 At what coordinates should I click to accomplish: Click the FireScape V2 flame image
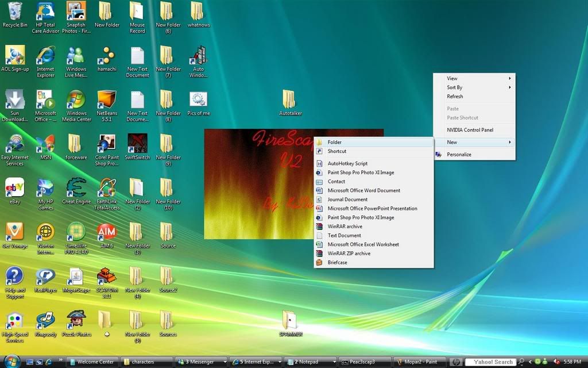point(259,184)
